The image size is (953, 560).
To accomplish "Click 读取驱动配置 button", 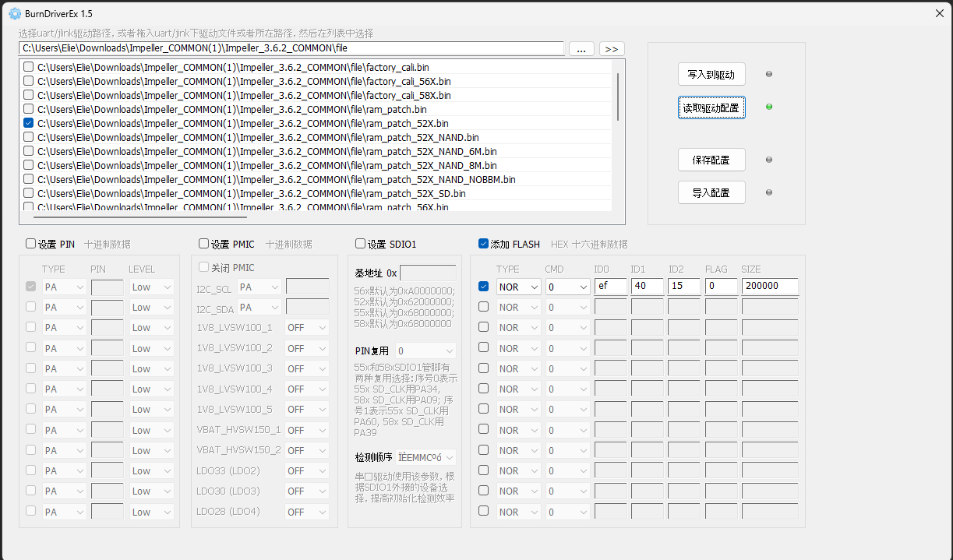I will [711, 107].
